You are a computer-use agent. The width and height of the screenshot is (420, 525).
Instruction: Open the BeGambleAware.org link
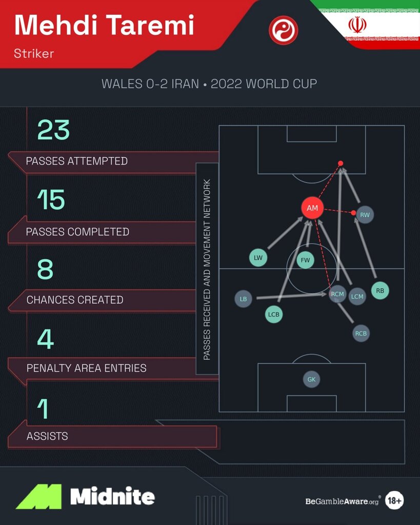[342, 501]
